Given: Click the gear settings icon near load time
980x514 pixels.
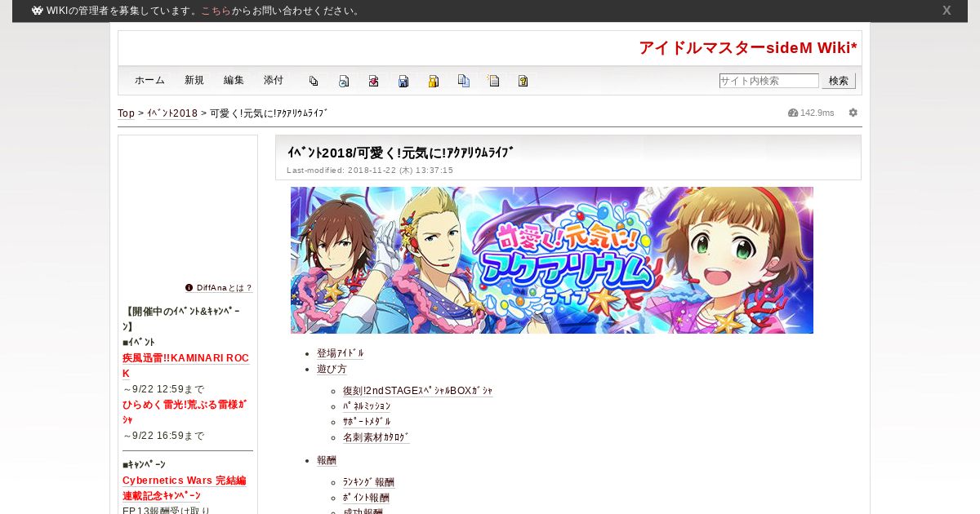Looking at the screenshot, I should [853, 113].
